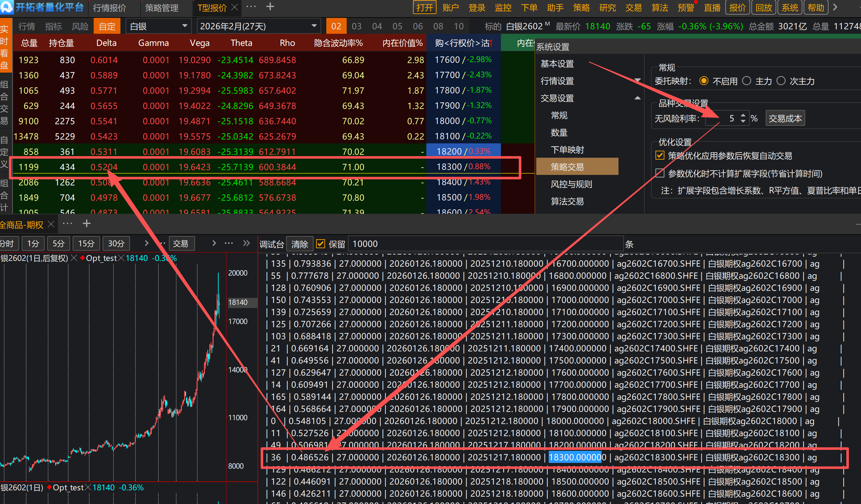Viewport: 861px width, 504px height.
Task: Remove the Opt_test indicator from the upper chart
Action: [x=121, y=258]
